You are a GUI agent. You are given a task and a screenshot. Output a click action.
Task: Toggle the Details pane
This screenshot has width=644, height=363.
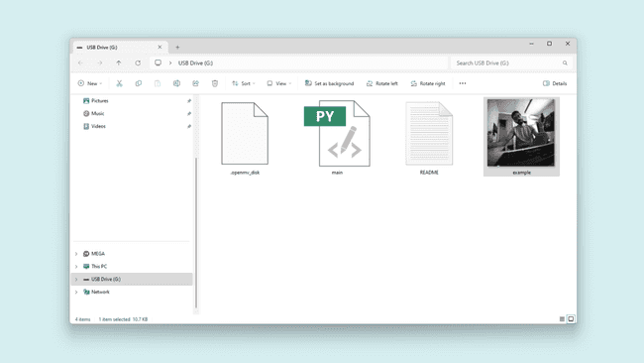click(555, 83)
